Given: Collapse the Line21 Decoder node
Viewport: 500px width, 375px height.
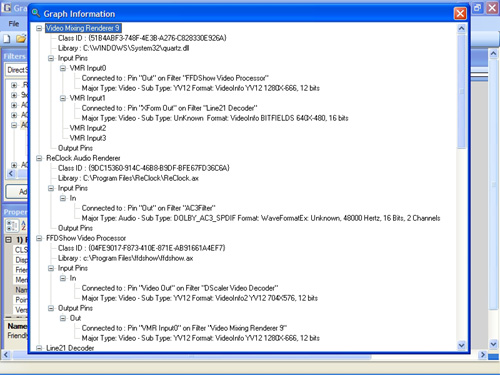Looking at the screenshot, I should coord(39,348).
